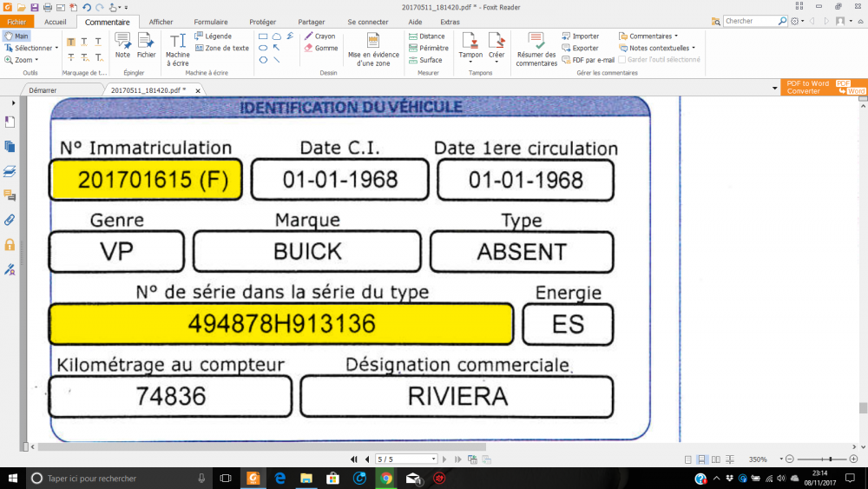Choose the Périmètre measure tool

[429, 48]
